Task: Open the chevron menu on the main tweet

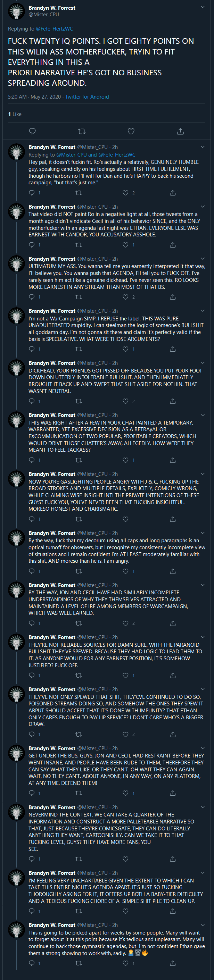Action: pos(203,7)
